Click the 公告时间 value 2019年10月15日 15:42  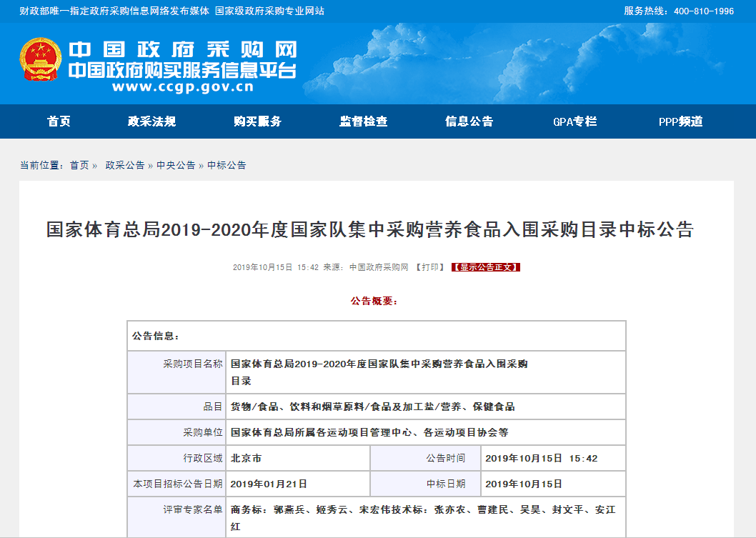pyautogui.click(x=542, y=459)
